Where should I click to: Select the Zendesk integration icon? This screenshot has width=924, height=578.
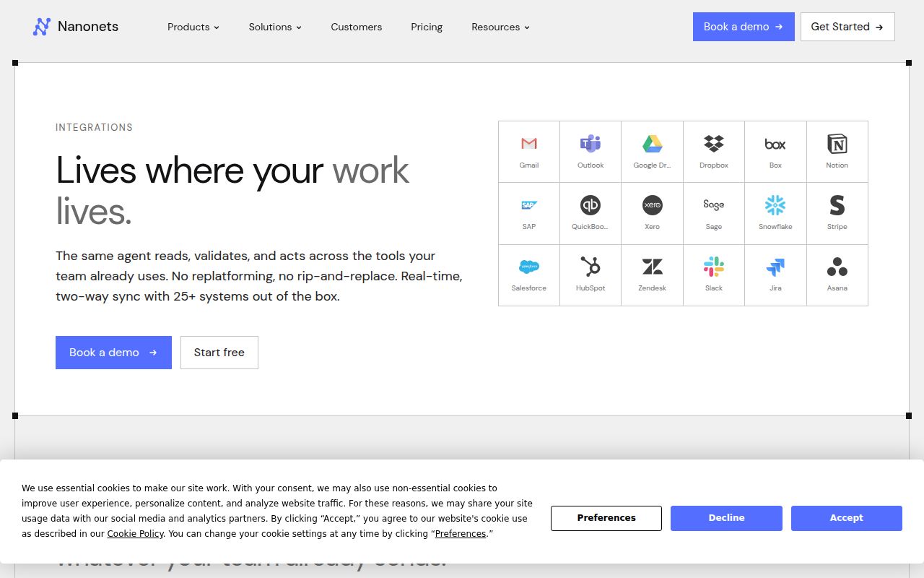pos(652,267)
